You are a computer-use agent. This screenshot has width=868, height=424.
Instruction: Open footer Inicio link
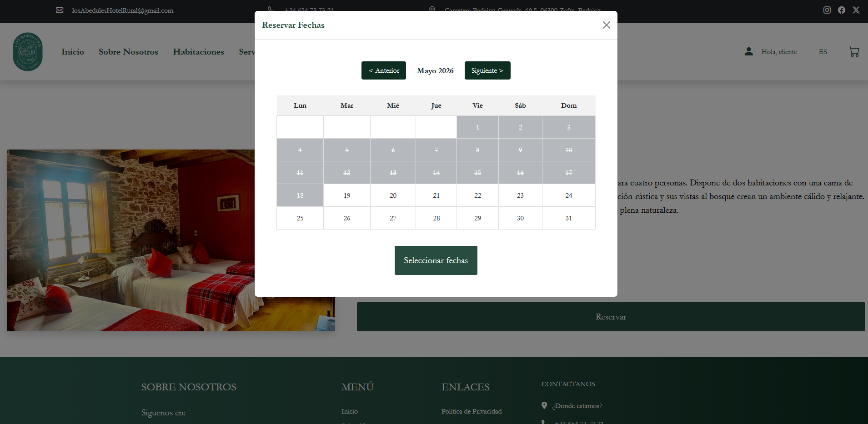click(350, 411)
